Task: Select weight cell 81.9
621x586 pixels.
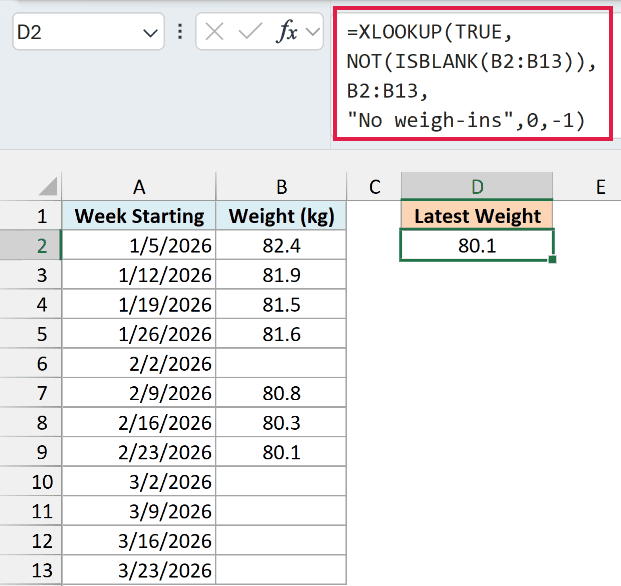Action: (x=281, y=275)
